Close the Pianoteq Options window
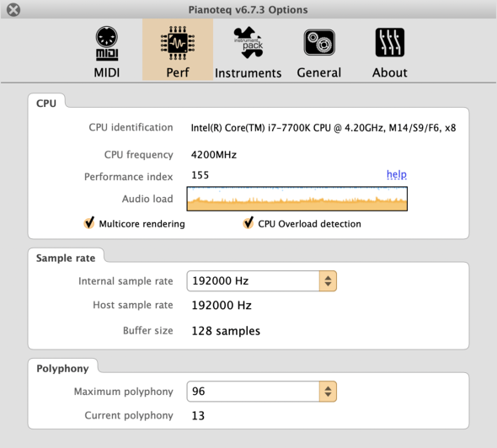 pyautogui.click(x=13, y=10)
